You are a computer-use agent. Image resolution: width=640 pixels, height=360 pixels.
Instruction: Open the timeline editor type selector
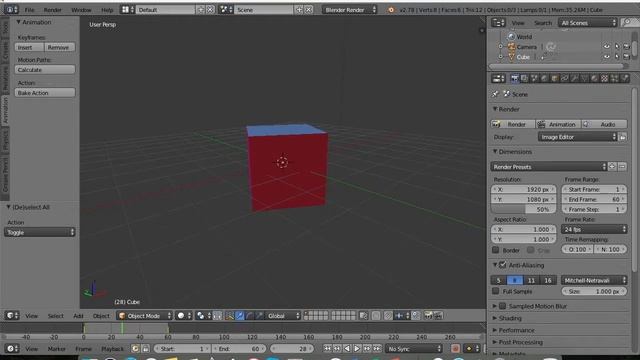12,349
